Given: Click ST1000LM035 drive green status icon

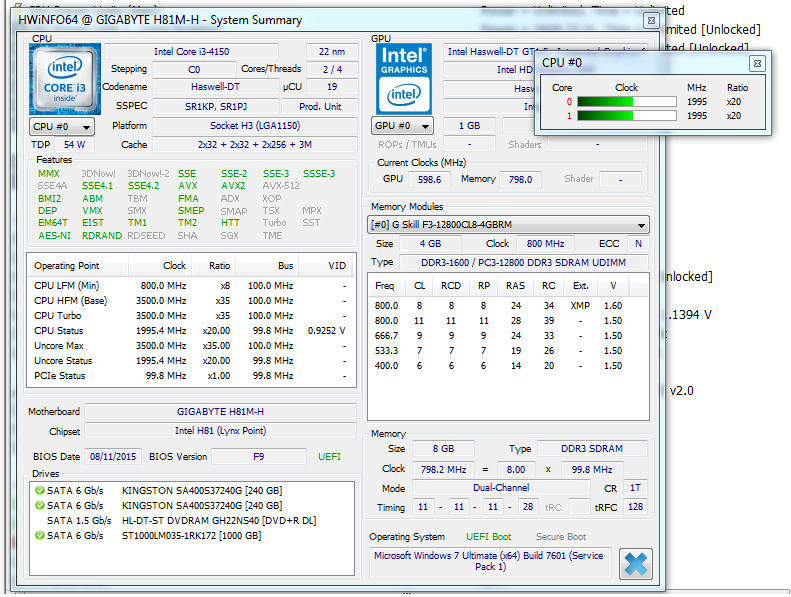Looking at the screenshot, I should coord(40,535).
